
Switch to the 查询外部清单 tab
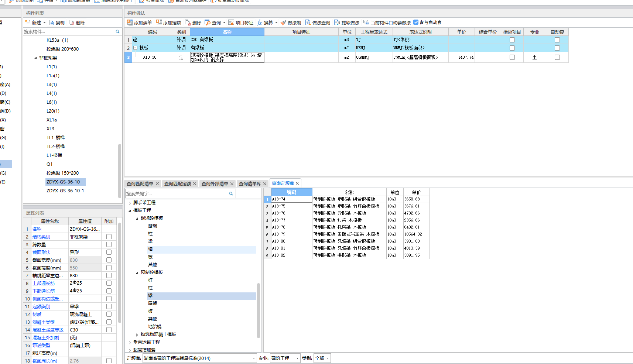coord(215,183)
